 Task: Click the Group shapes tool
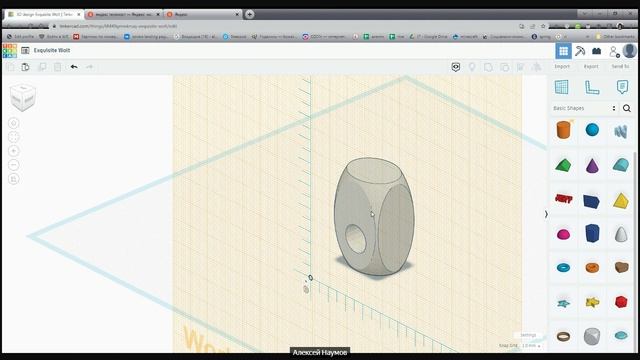click(488, 67)
